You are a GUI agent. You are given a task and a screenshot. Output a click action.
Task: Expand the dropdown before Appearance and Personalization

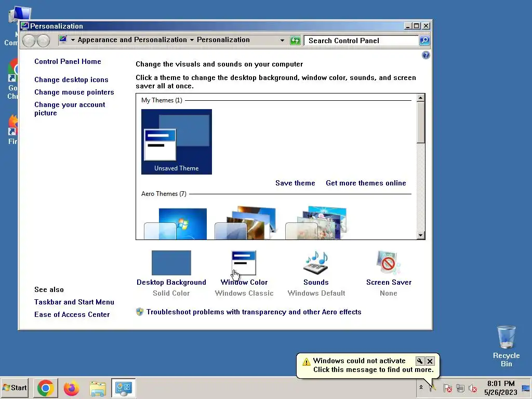pyautogui.click(x=73, y=40)
